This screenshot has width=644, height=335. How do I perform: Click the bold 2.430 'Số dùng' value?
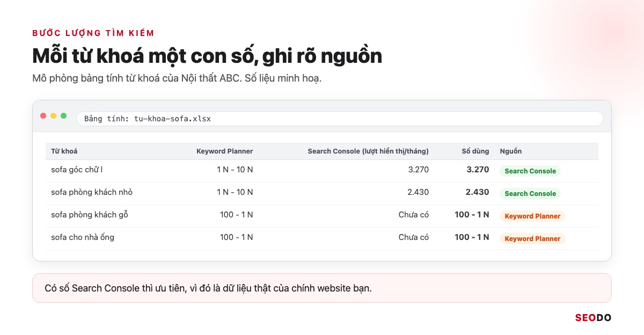pyautogui.click(x=478, y=192)
